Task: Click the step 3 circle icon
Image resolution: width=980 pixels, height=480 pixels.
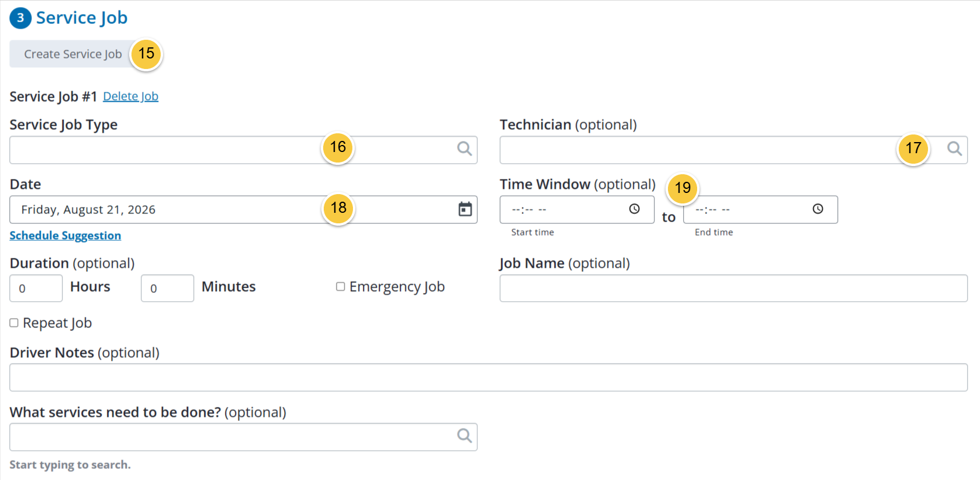Action: [20, 18]
